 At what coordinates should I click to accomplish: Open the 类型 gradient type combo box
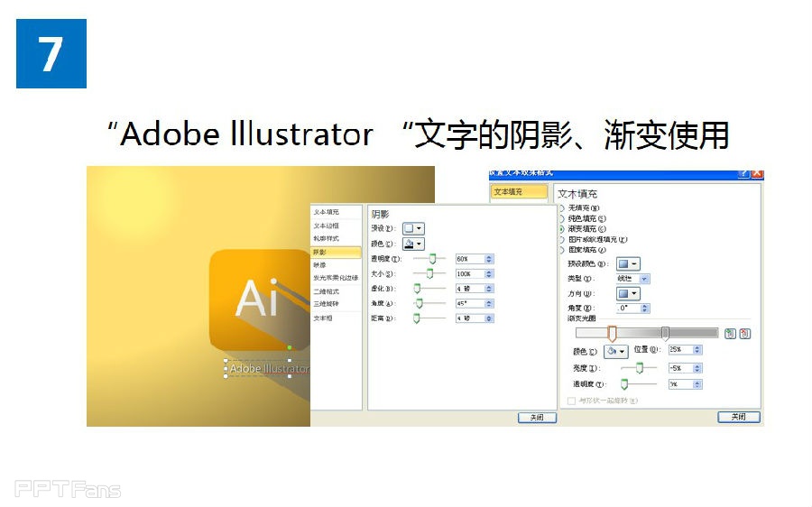(632, 279)
